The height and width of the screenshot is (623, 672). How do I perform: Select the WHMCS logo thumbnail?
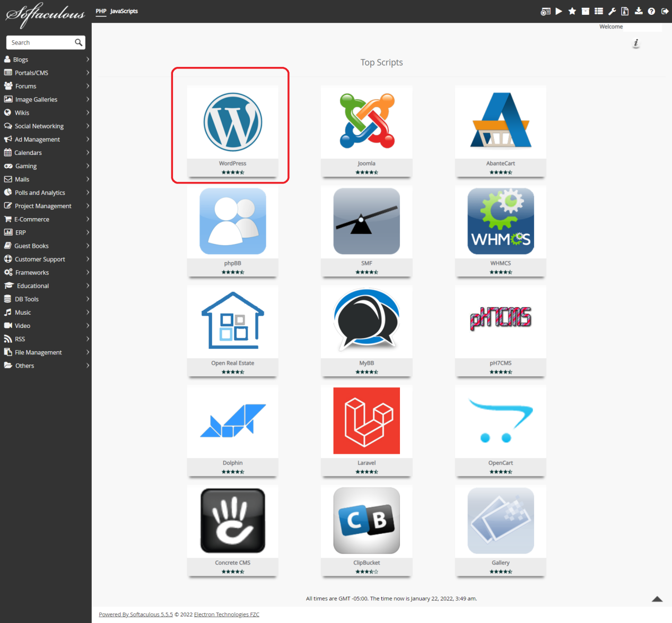pos(501,221)
